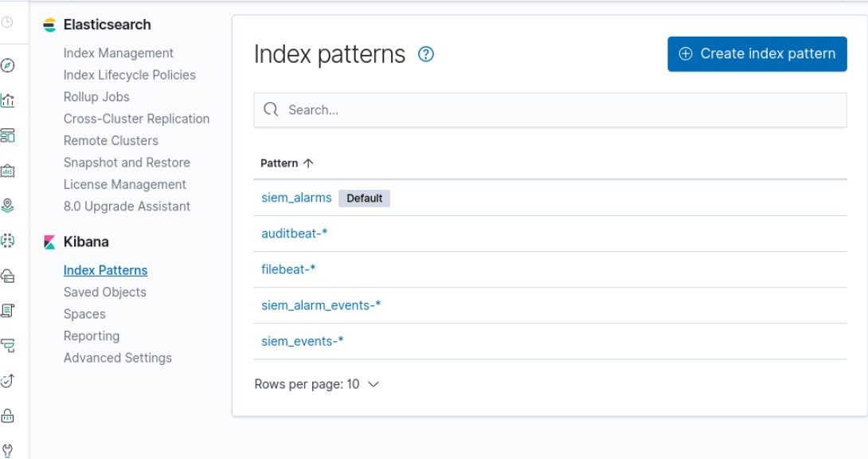
Task: Go to License Management
Action: (x=124, y=184)
